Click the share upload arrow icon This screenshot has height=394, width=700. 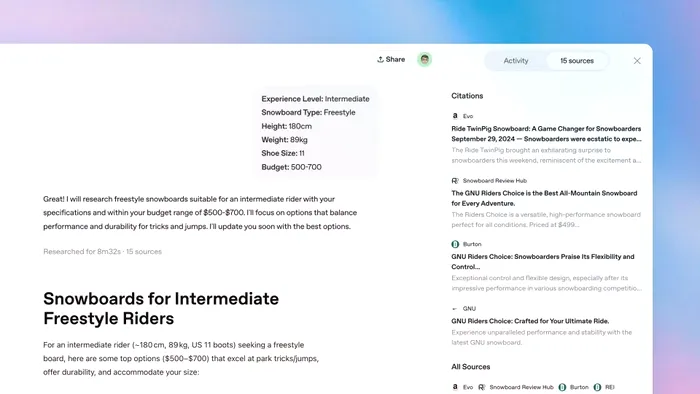(x=380, y=59)
